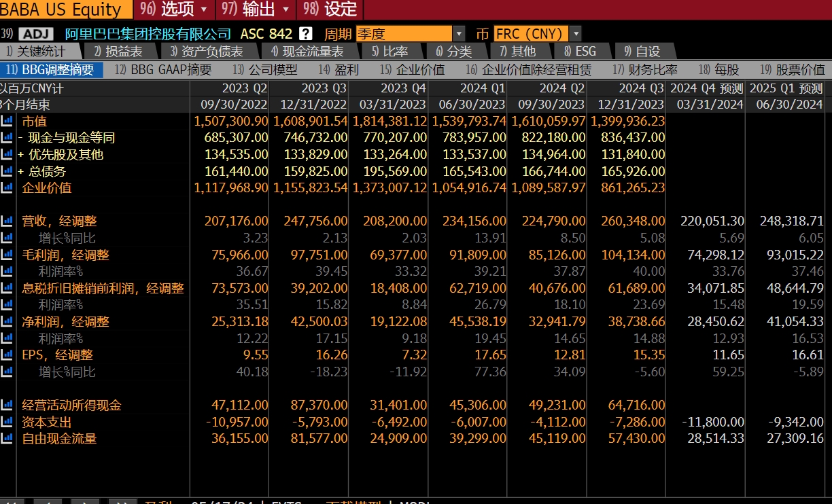Click the 设定 button
This screenshot has height=504, width=832.
(330, 10)
